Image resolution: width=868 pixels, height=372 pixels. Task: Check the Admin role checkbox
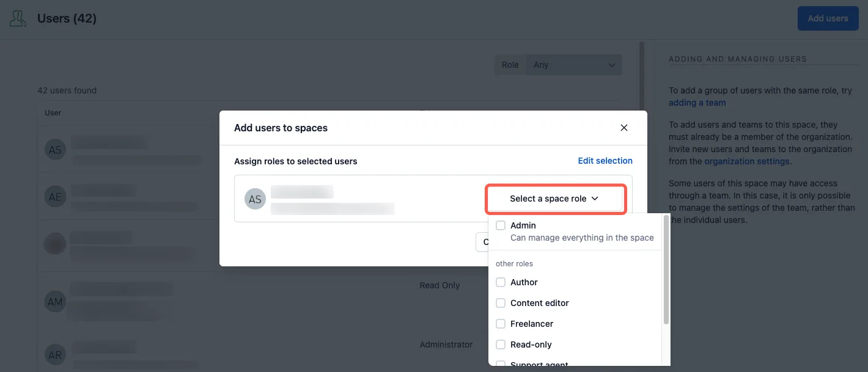click(x=501, y=225)
